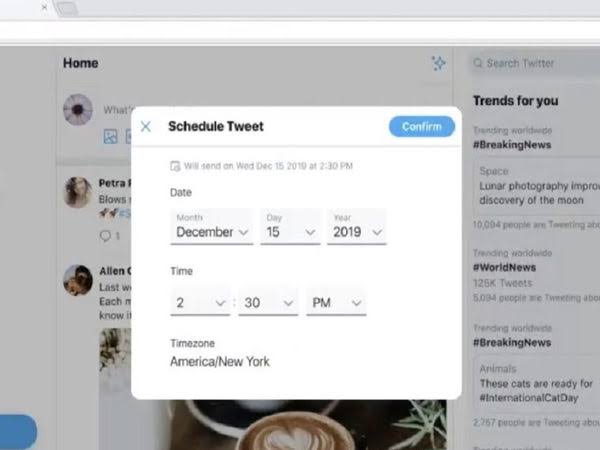This screenshot has width=600, height=450.
Task: Open Allen's profile picture
Action: 78,280
